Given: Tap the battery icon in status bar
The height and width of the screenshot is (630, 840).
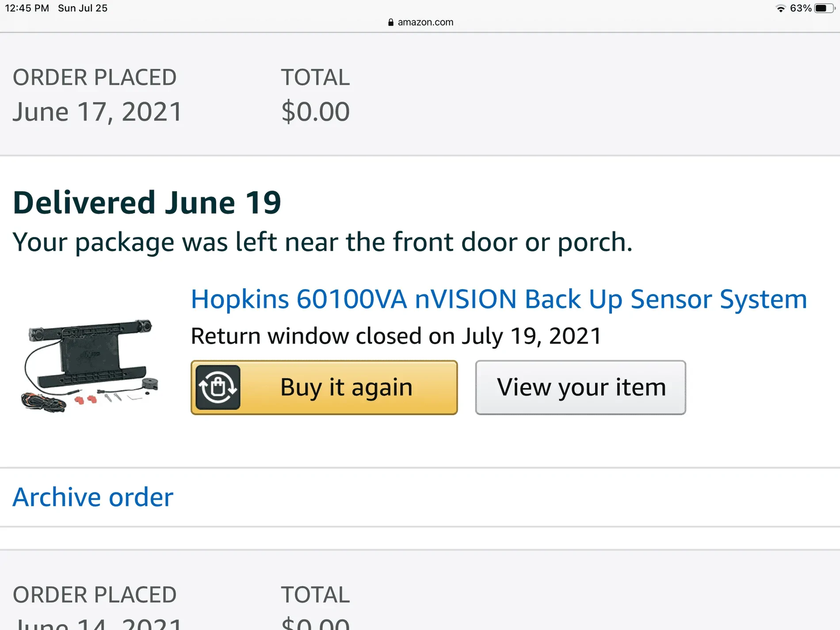Looking at the screenshot, I should (x=824, y=8).
